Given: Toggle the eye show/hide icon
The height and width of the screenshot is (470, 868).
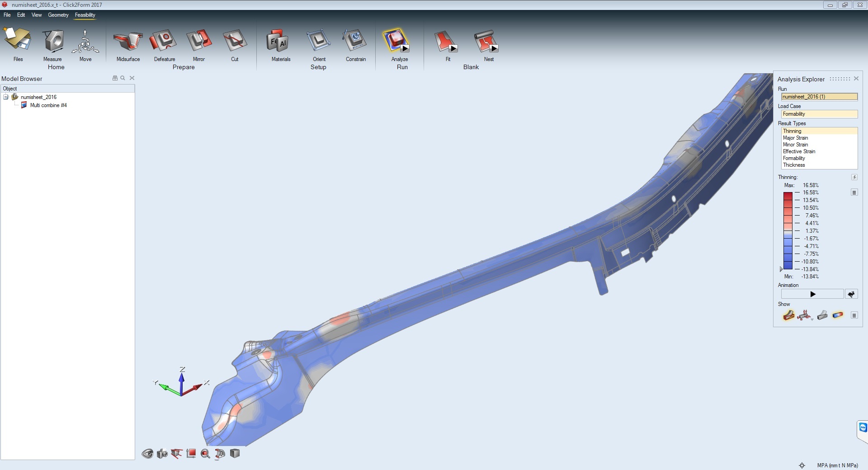Looking at the screenshot, I should (x=147, y=454).
